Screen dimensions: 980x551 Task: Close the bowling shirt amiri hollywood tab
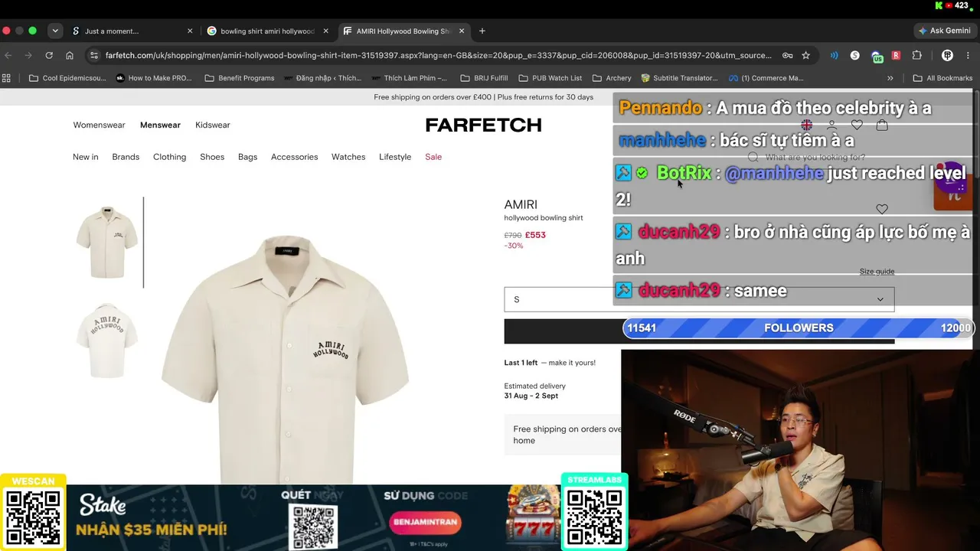click(325, 31)
